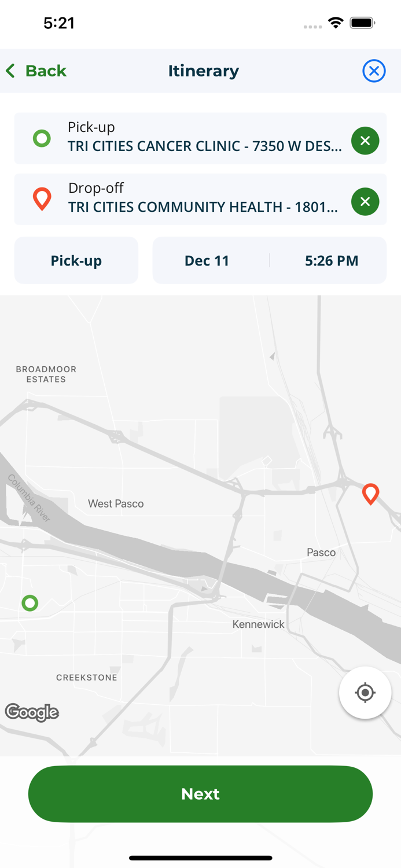The width and height of the screenshot is (401, 868).
Task: Open the Pick-up type selector
Action: tap(76, 260)
